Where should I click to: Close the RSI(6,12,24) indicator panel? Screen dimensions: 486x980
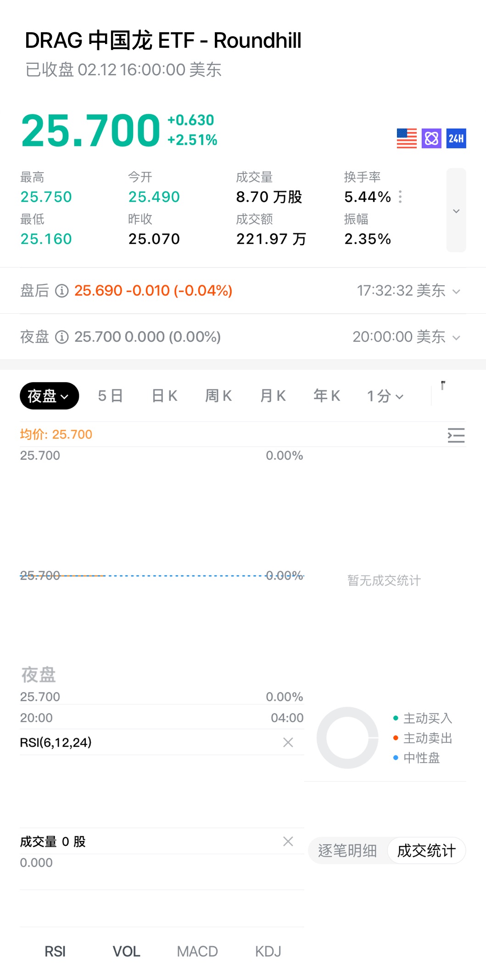click(288, 742)
